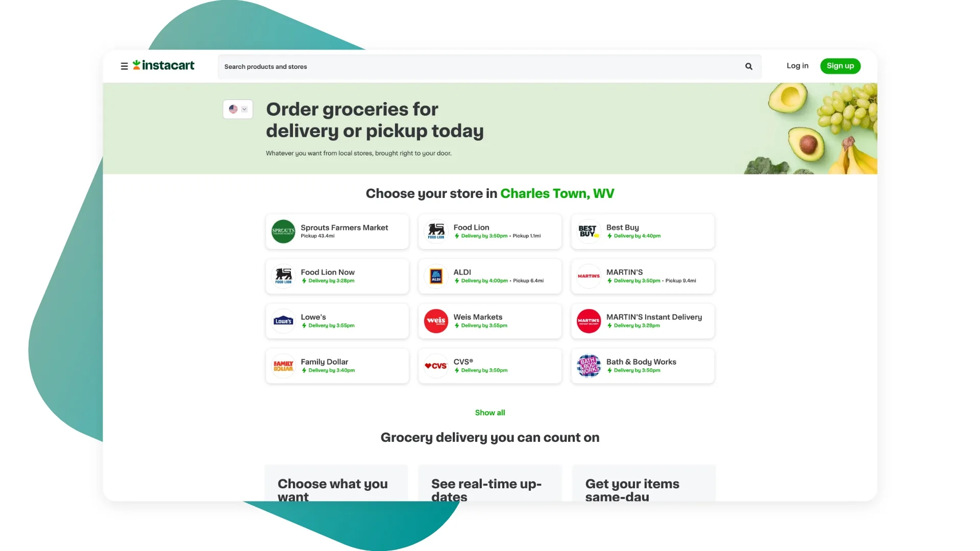Open the hamburger menu icon

click(x=124, y=66)
